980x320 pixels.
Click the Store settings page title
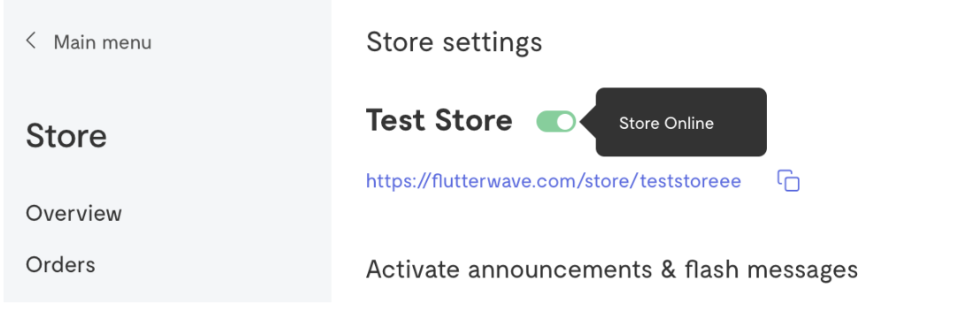455,42
